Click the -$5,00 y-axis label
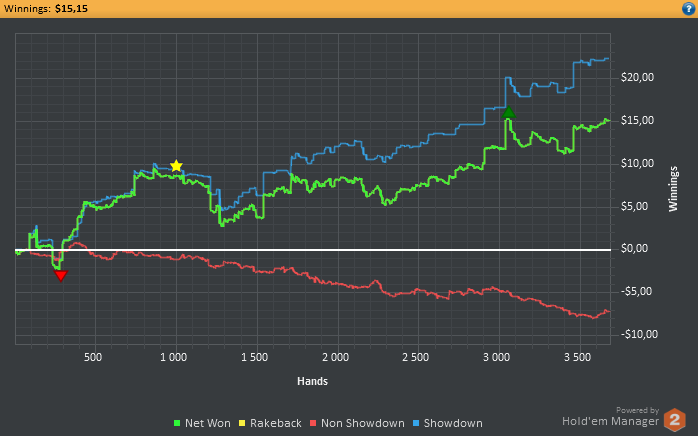The width and height of the screenshot is (698, 436). [636, 291]
